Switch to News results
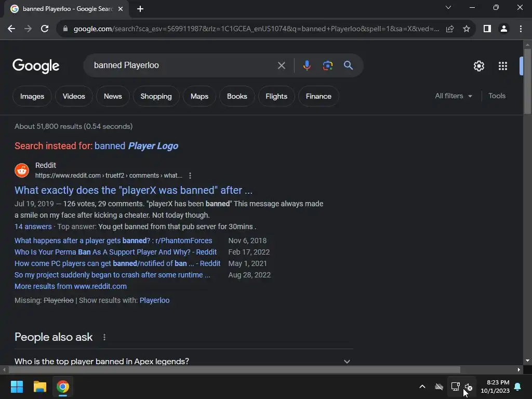Screen dimensions: 532x399 [x=113, y=96]
